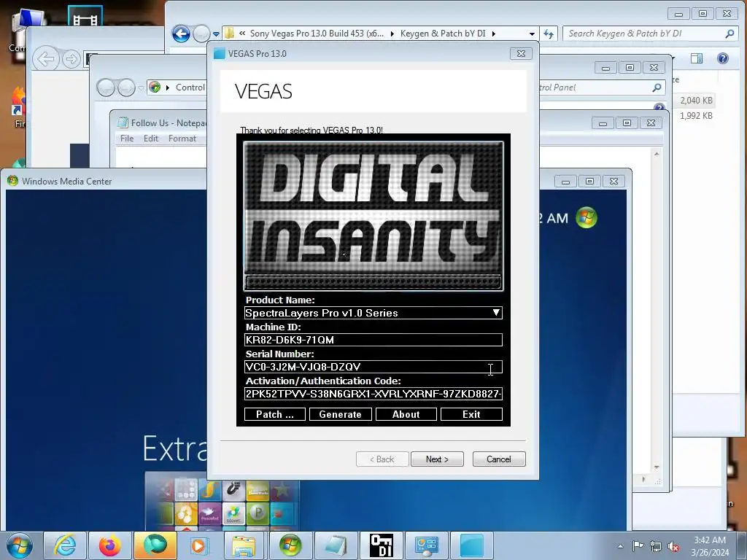Open Firefox from taskbar
747x560 pixels.
point(110,545)
